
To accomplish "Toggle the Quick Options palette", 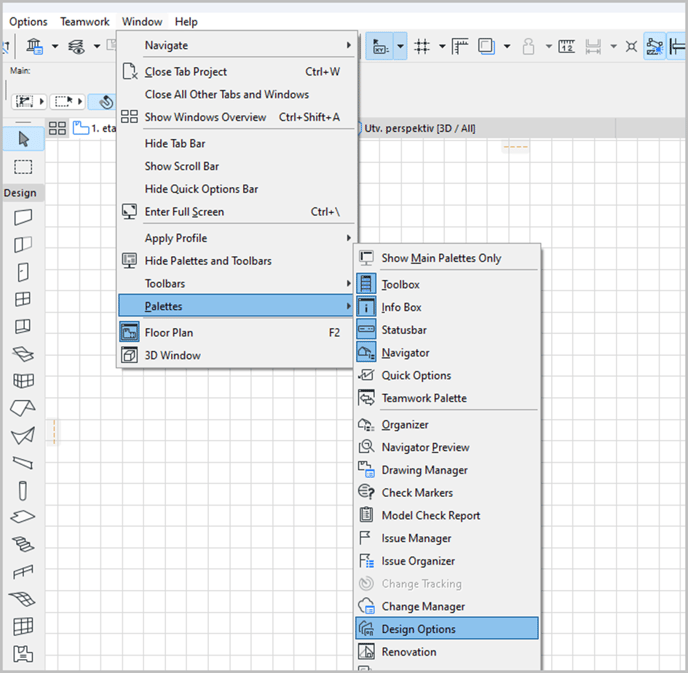I will pyautogui.click(x=447, y=376).
